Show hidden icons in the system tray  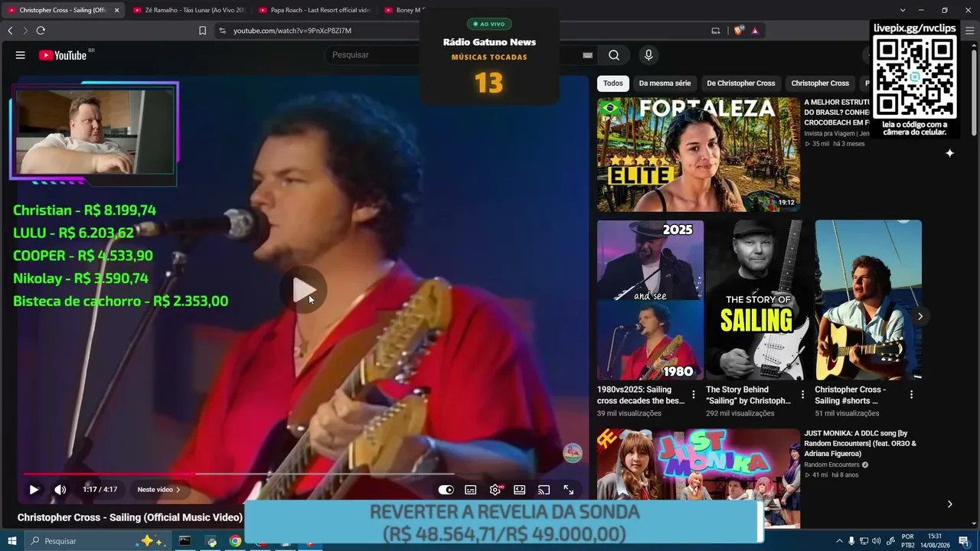pyautogui.click(x=839, y=541)
